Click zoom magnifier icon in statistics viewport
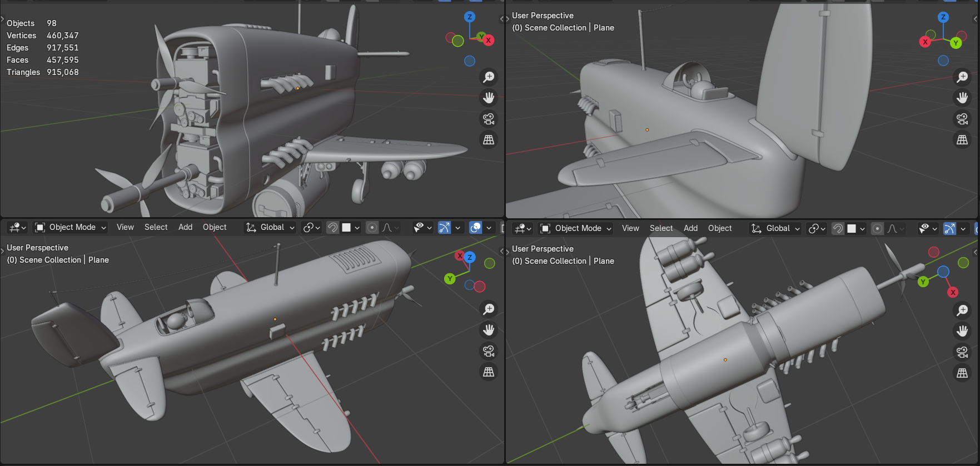 click(489, 77)
